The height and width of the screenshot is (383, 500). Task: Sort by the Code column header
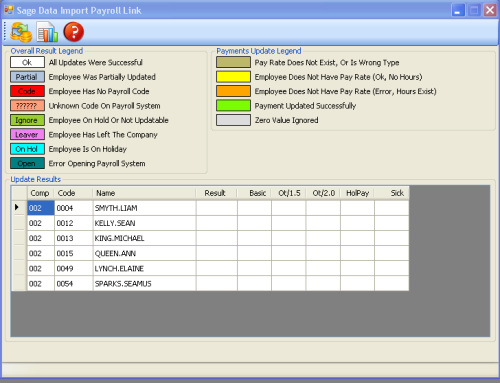(74, 193)
